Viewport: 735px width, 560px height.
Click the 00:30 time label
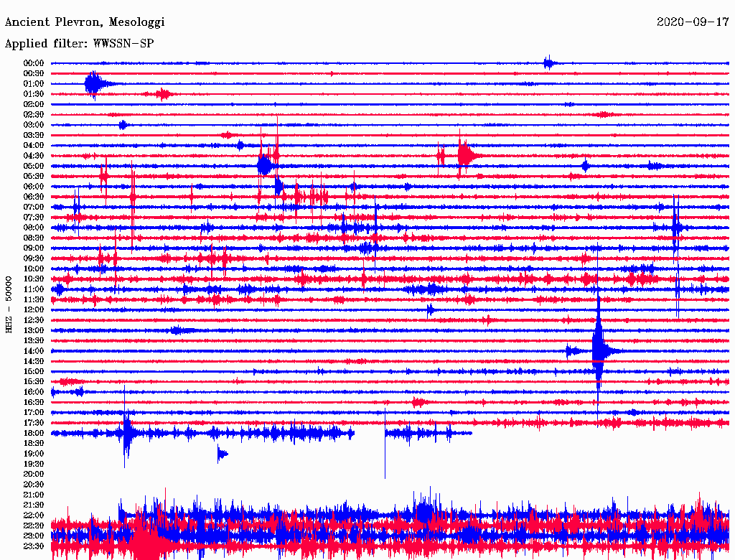point(34,74)
